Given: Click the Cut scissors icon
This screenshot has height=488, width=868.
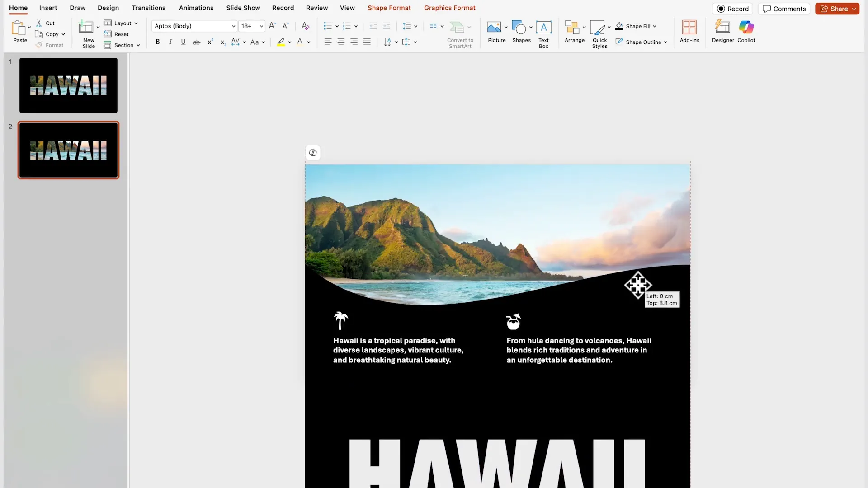Looking at the screenshot, I should pyautogui.click(x=39, y=23).
